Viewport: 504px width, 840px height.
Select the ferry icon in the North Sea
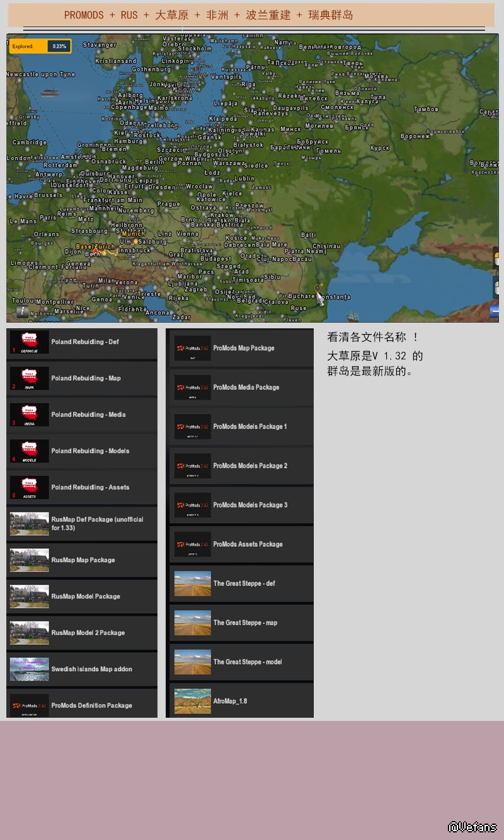point(49,92)
